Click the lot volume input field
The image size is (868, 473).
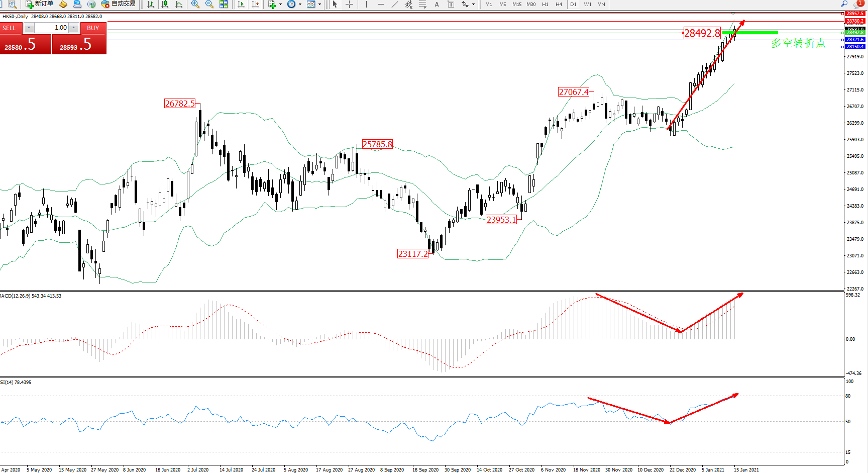pos(51,28)
